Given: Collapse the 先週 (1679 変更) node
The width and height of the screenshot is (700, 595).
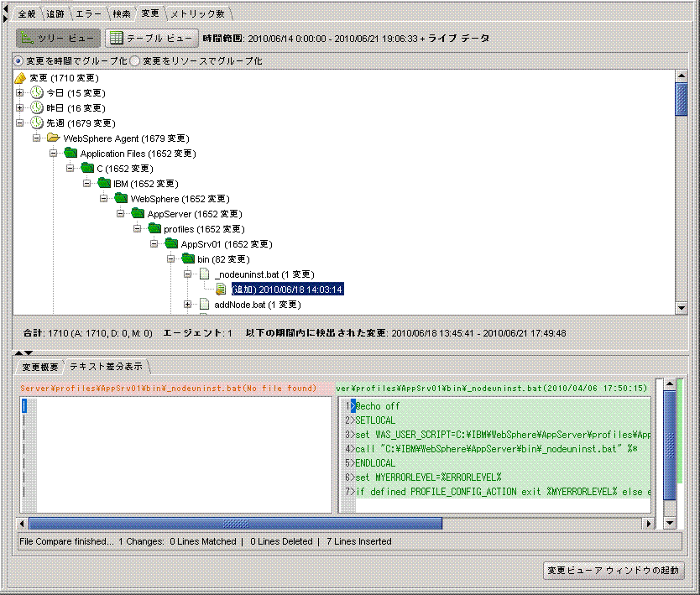Looking at the screenshot, I should (19, 123).
